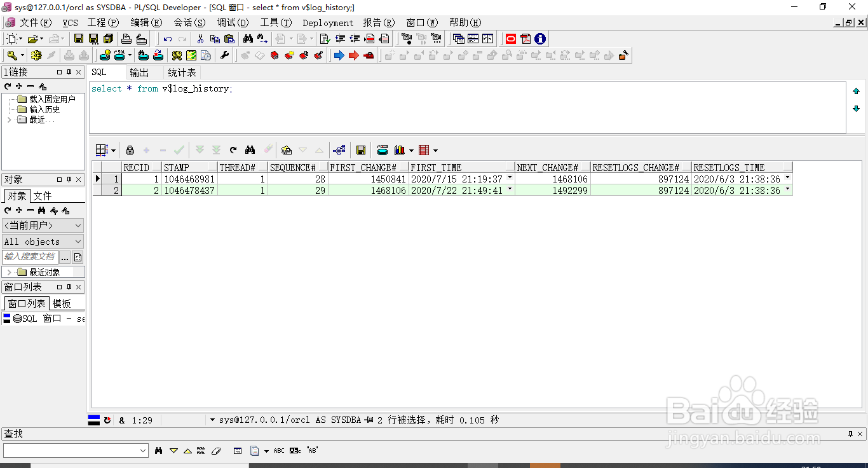Click the Cut scissors icon

[x=200, y=39]
